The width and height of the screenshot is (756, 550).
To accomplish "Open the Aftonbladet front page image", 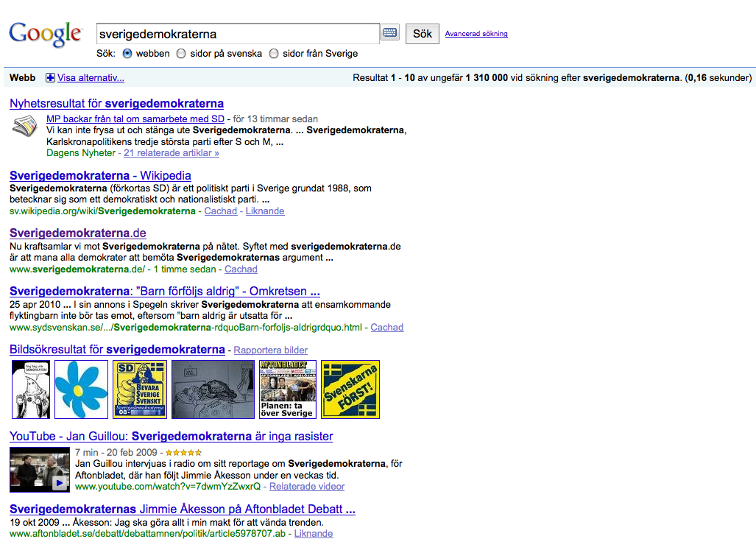I will pos(288,389).
